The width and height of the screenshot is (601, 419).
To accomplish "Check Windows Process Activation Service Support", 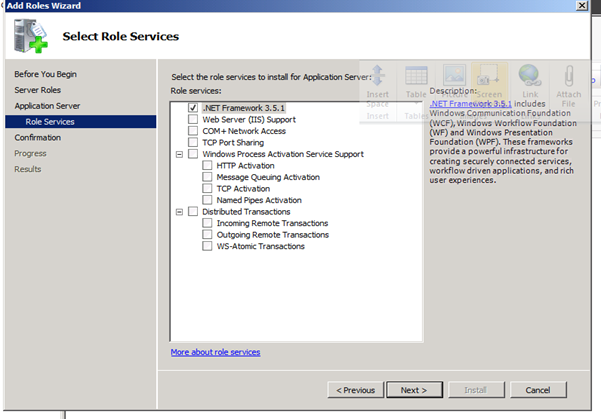I will (x=193, y=154).
